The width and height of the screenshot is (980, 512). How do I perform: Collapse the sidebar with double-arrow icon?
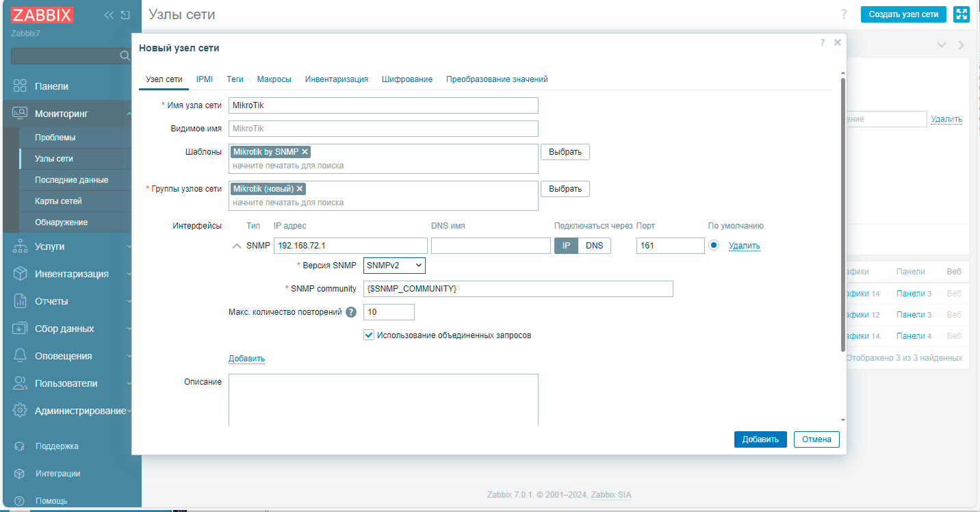(x=109, y=15)
